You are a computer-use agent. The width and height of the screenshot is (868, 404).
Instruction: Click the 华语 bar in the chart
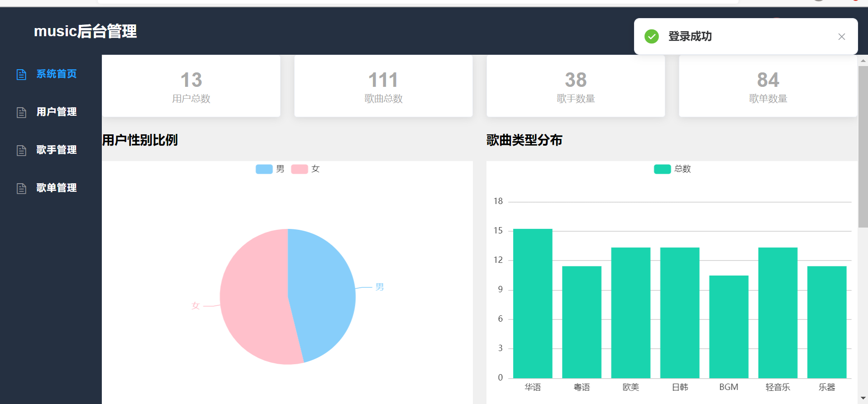[533, 303]
